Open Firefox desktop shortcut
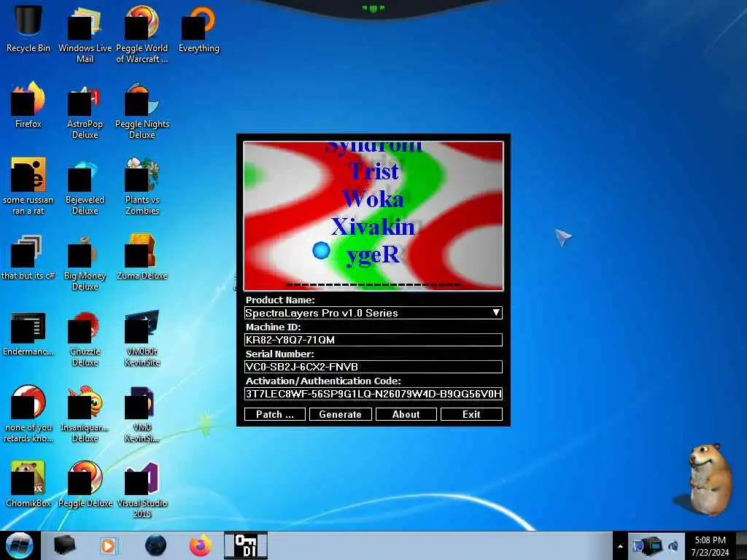 (x=28, y=105)
